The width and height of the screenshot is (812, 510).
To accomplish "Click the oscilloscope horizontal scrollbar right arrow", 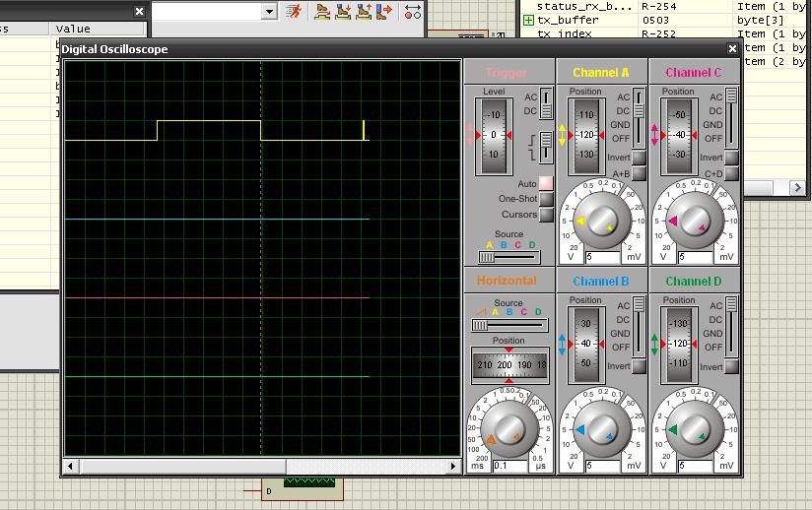I will [453, 465].
